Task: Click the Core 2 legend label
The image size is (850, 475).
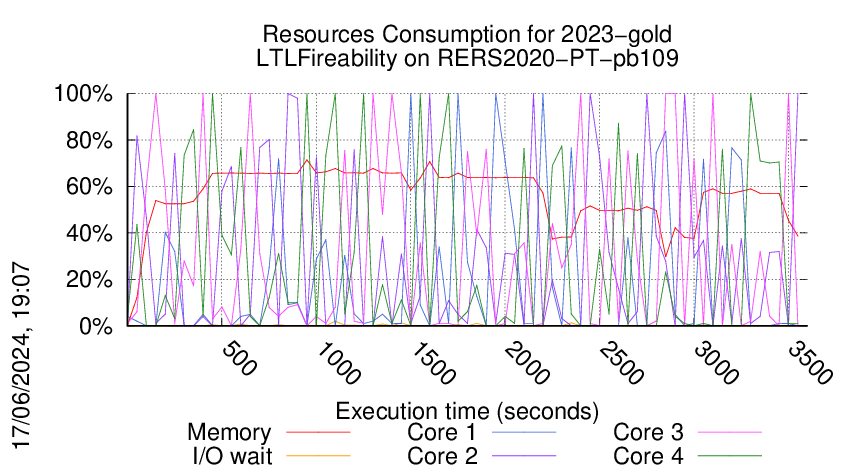Action: click(x=442, y=456)
